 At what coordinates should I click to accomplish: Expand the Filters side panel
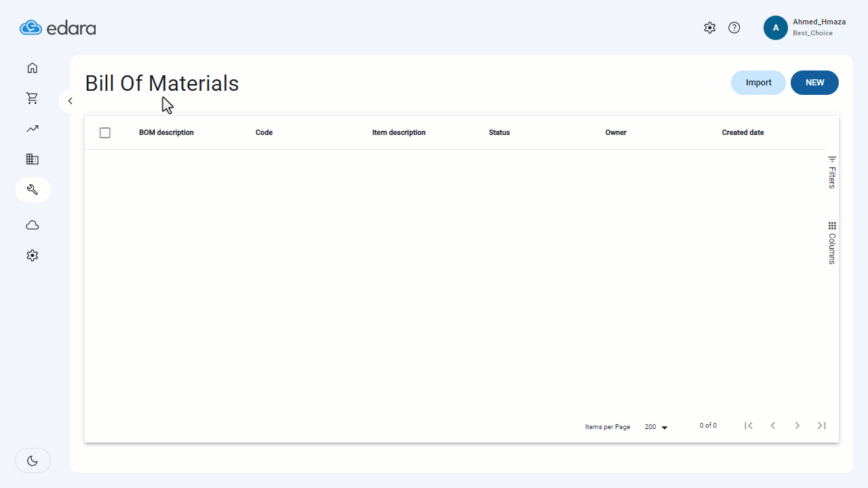[x=832, y=172]
